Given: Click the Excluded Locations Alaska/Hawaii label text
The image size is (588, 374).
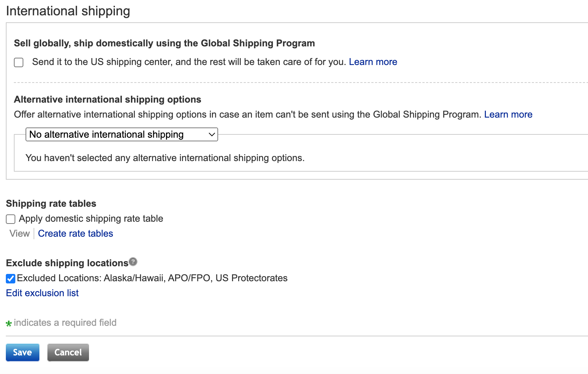Looking at the screenshot, I should (152, 278).
